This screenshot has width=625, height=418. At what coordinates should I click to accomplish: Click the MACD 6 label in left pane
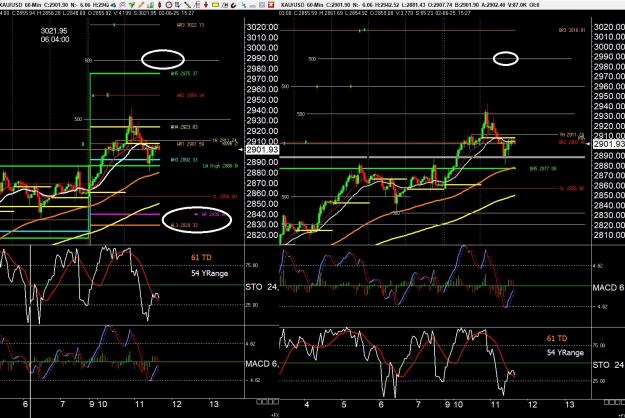click(x=261, y=364)
